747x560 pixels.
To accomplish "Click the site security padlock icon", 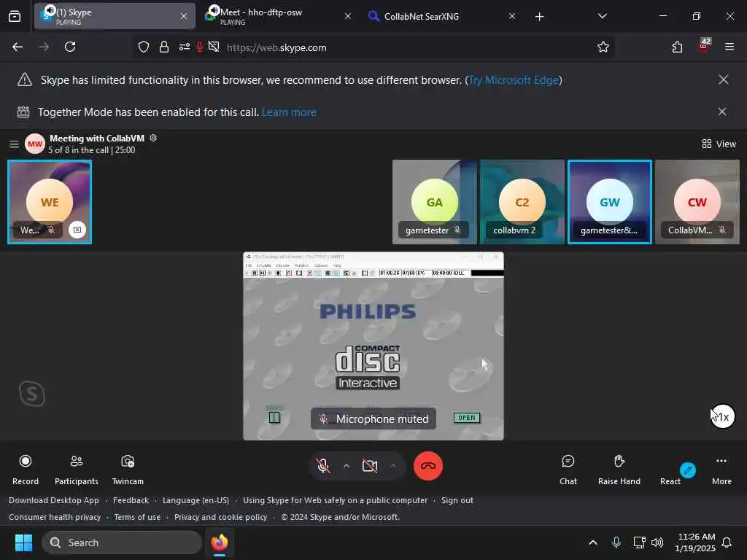I will (164, 47).
